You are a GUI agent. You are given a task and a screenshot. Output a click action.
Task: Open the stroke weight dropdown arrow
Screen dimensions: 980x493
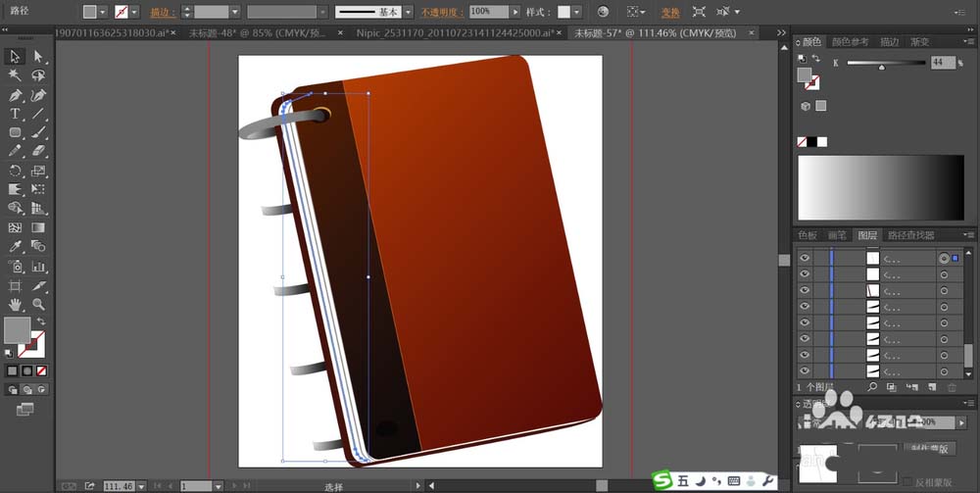234,12
